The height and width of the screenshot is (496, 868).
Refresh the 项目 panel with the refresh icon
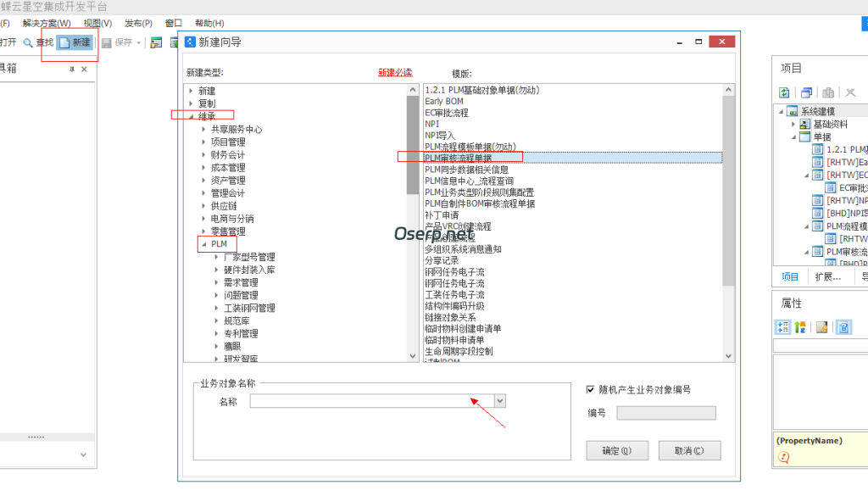tap(784, 92)
